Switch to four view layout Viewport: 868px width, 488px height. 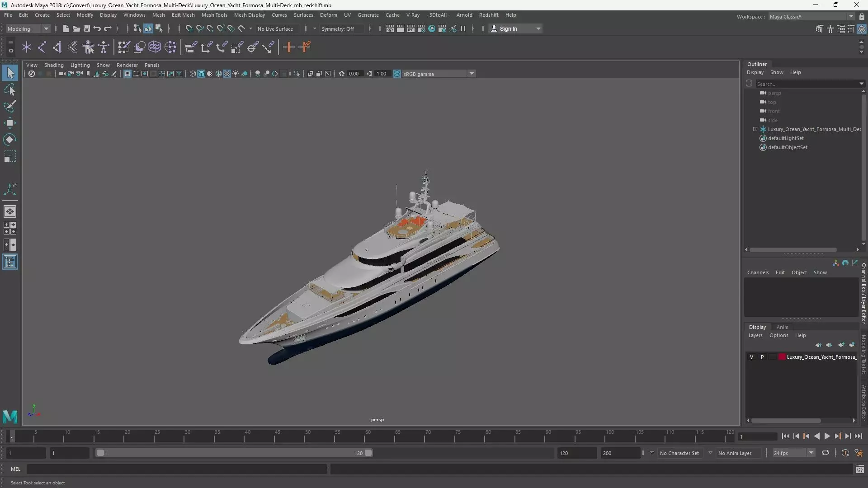[10, 228]
